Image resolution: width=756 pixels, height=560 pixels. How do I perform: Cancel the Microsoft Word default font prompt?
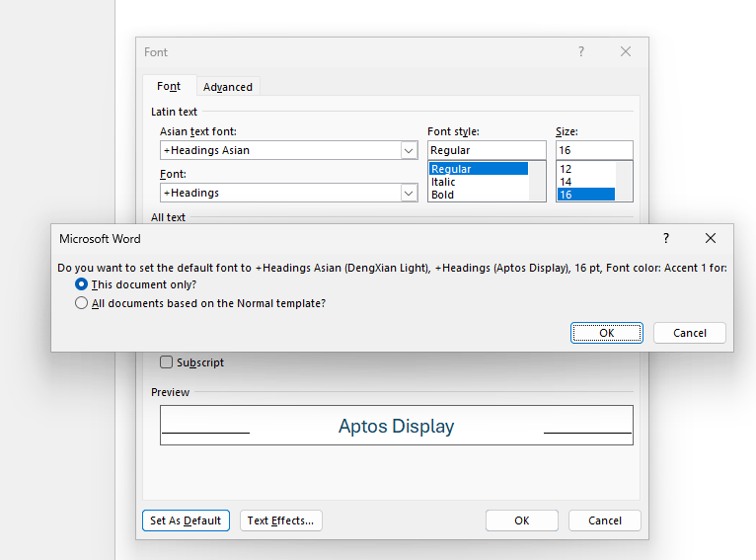click(690, 333)
